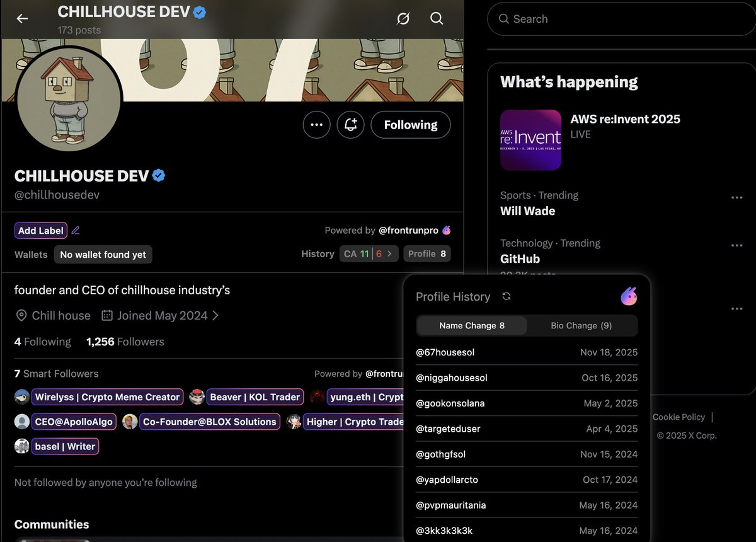Click the location pin icon near Chill house

[21, 316]
